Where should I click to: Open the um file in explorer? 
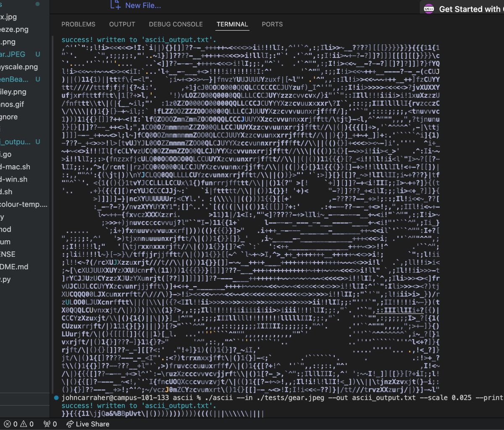[5, 242]
